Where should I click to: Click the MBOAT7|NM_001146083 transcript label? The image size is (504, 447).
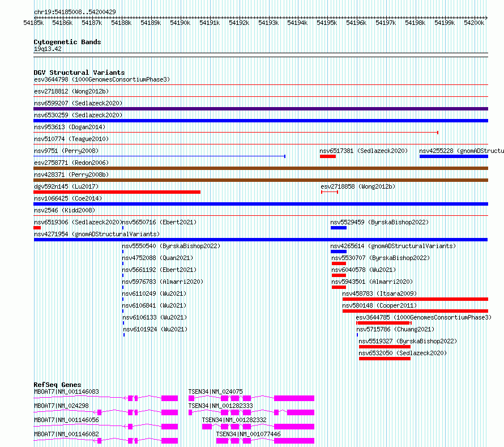point(66,391)
